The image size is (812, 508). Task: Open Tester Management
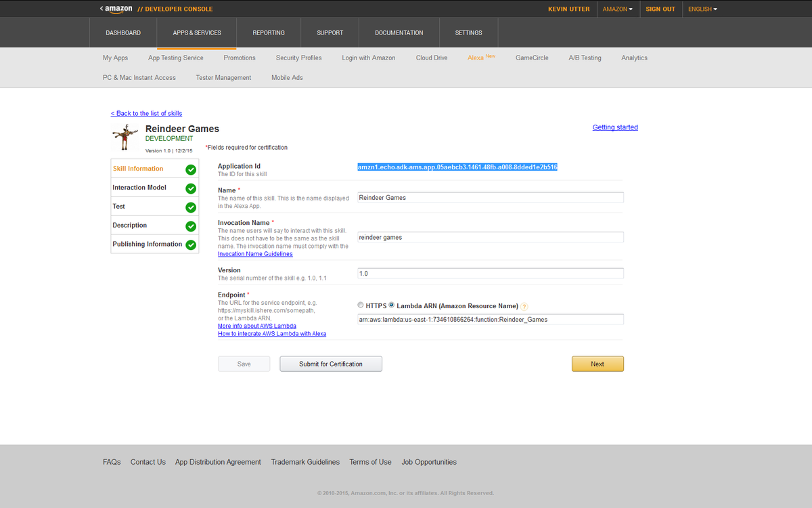pyautogui.click(x=223, y=77)
